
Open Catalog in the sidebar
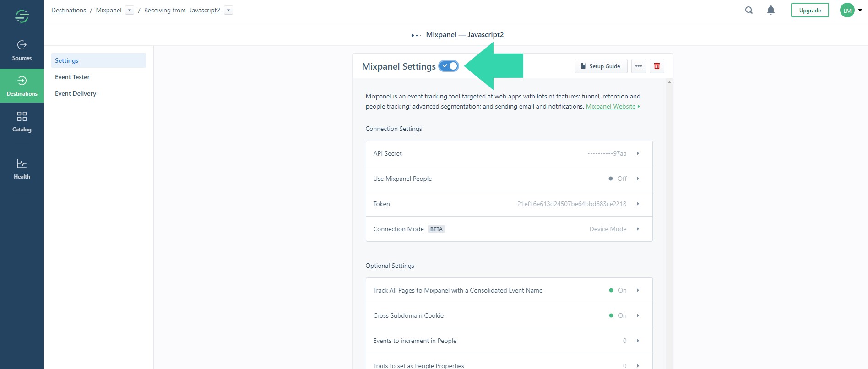(22, 122)
